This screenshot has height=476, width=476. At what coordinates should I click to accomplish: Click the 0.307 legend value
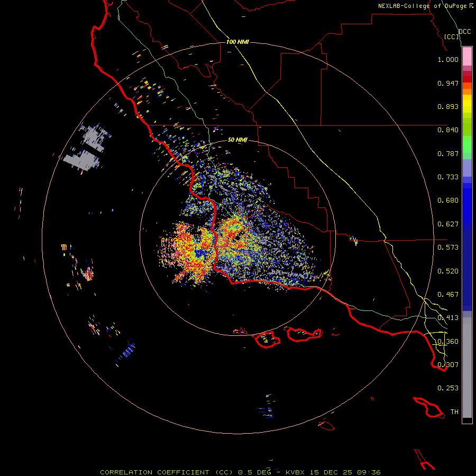pyautogui.click(x=448, y=365)
